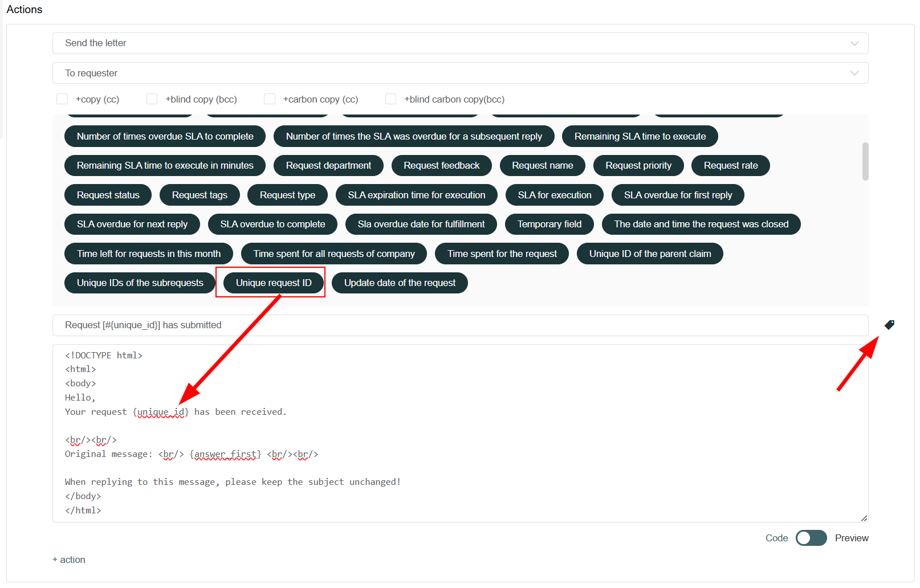Insert Sla overdue date for fulfillment tag
Image resolution: width=920 pixels, height=588 pixels.
click(421, 224)
